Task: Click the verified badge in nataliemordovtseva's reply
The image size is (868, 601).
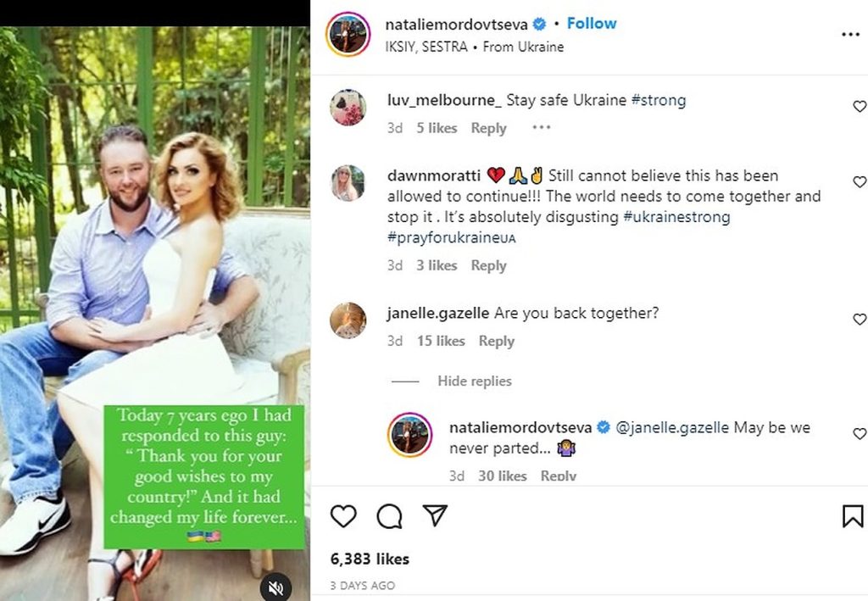Action: (x=604, y=428)
